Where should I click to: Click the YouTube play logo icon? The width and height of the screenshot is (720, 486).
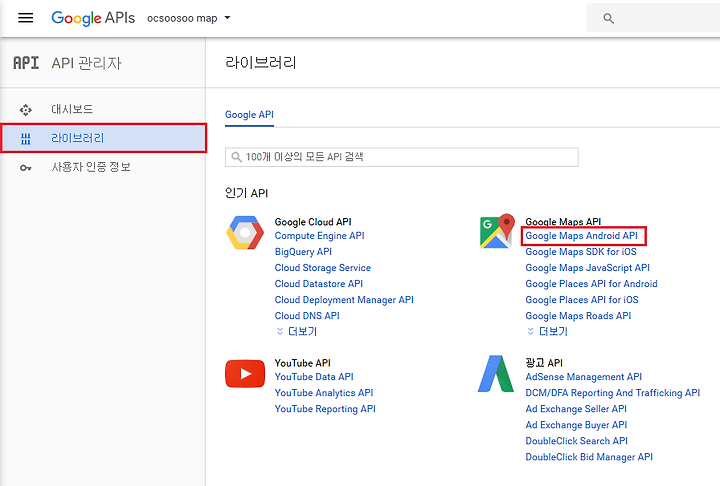click(245, 373)
